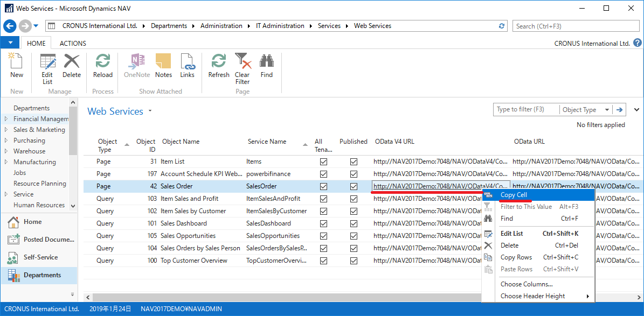
Task: Open Choose Columns from context menu
Action: tap(538, 284)
